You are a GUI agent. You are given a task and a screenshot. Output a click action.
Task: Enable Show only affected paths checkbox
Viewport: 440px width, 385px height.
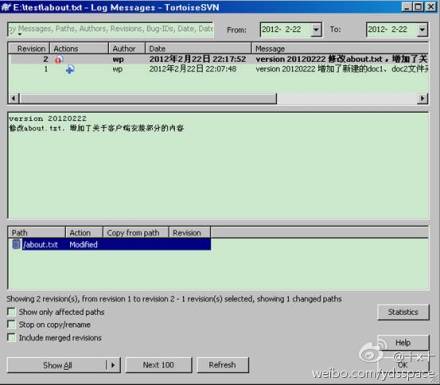(11, 312)
